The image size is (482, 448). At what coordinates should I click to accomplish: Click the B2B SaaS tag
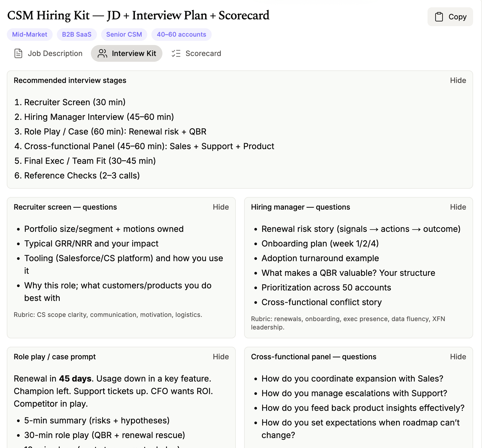[x=77, y=35]
